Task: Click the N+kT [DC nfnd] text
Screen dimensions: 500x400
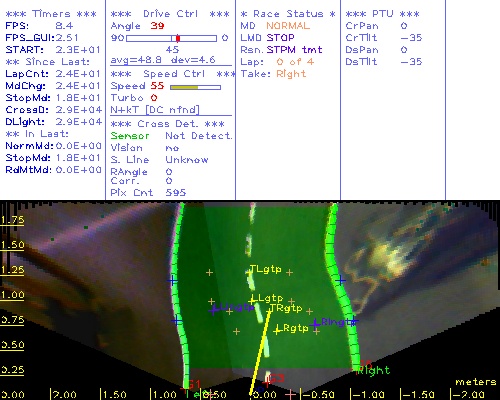Action: [155, 110]
